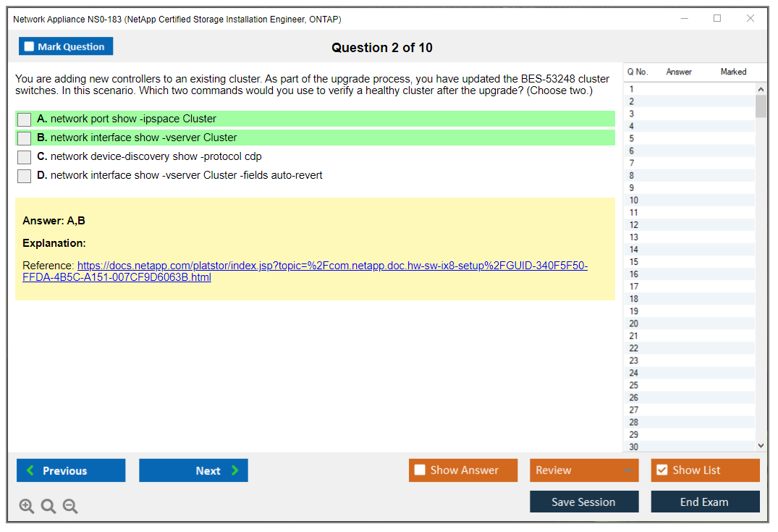
Task: Select answer A checkbox for network port show
Action: click(x=25, y=119)
